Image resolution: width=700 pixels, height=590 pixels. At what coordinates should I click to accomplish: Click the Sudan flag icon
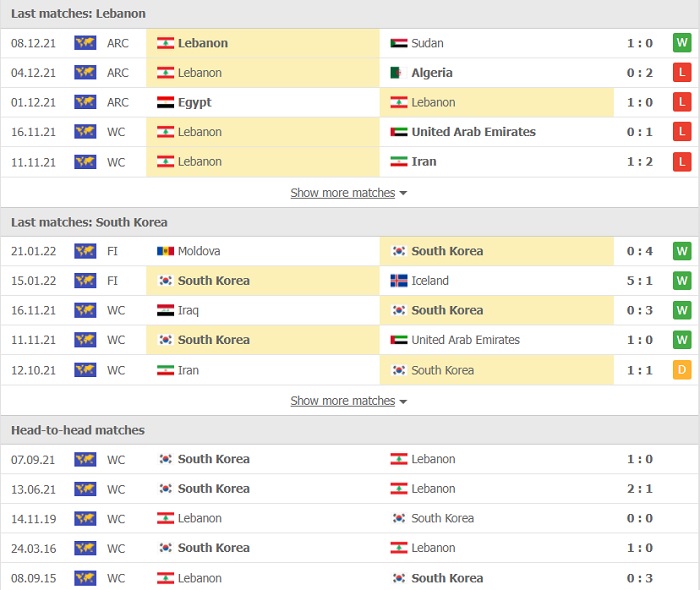pos(399,43)
